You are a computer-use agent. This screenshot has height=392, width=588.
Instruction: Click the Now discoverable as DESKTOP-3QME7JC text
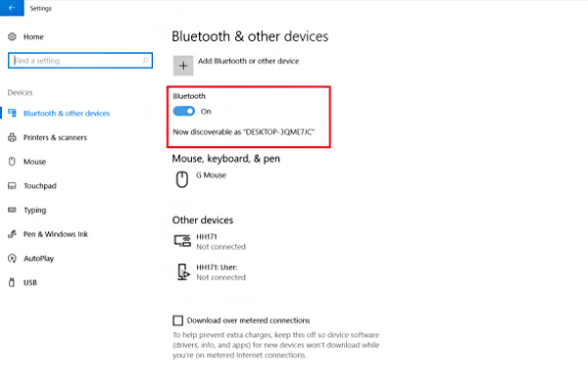tap(244, 132)
